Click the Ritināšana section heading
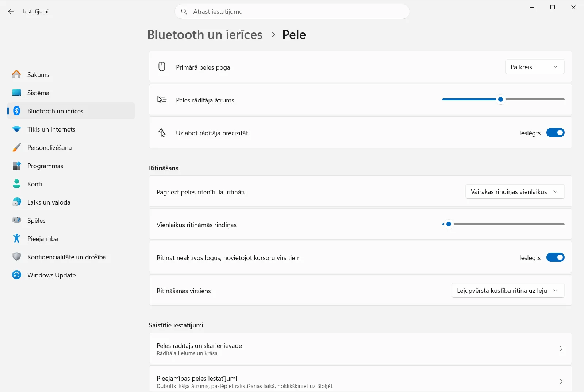Screen dimensions: 584x392 164,168
